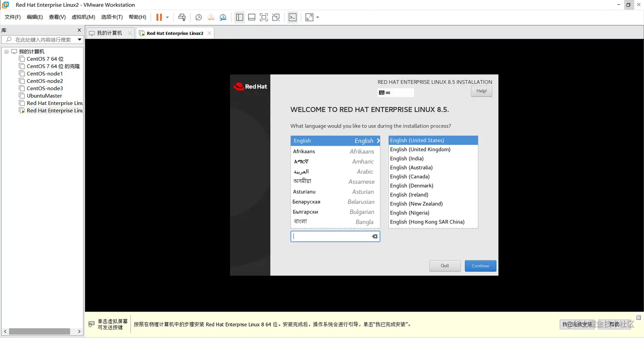Toggle the thumbnail bar view icon

pyautogui.click(x=252, y=17)
